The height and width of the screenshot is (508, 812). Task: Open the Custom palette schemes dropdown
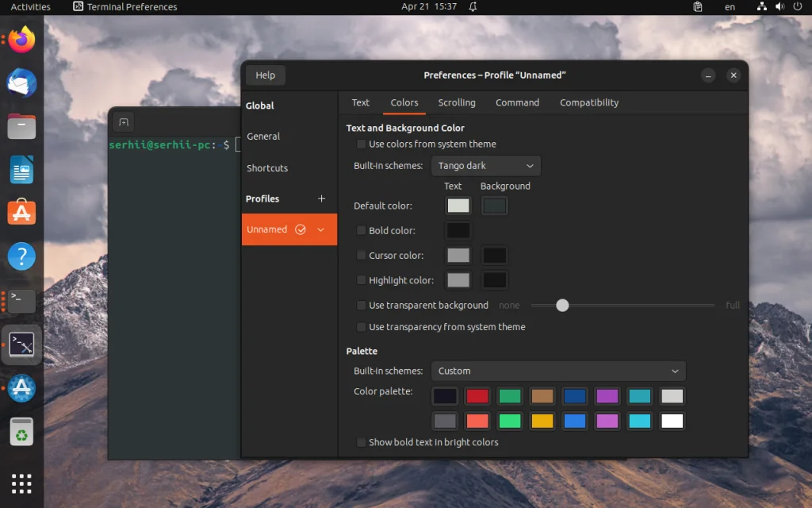[x=558, y=371]
